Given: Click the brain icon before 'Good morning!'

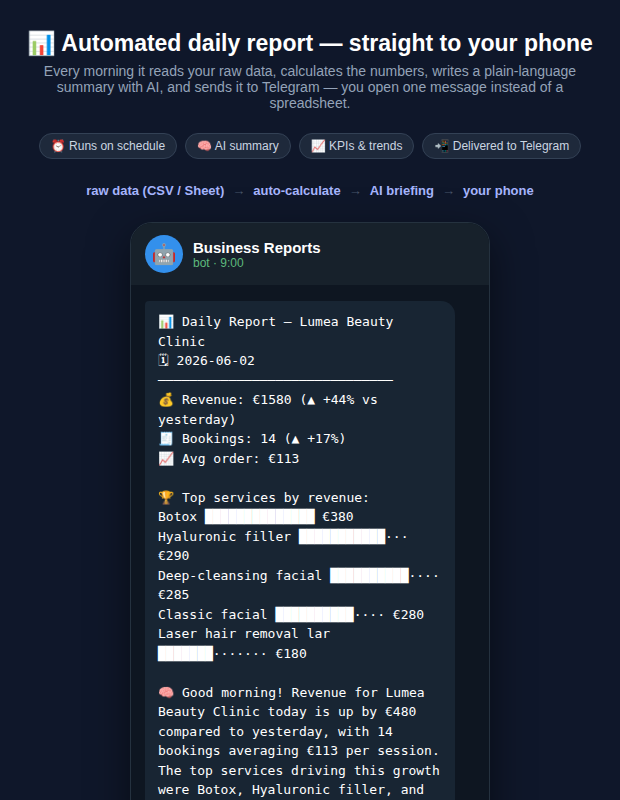Looking at the screenshot, I should pos(166,692).
